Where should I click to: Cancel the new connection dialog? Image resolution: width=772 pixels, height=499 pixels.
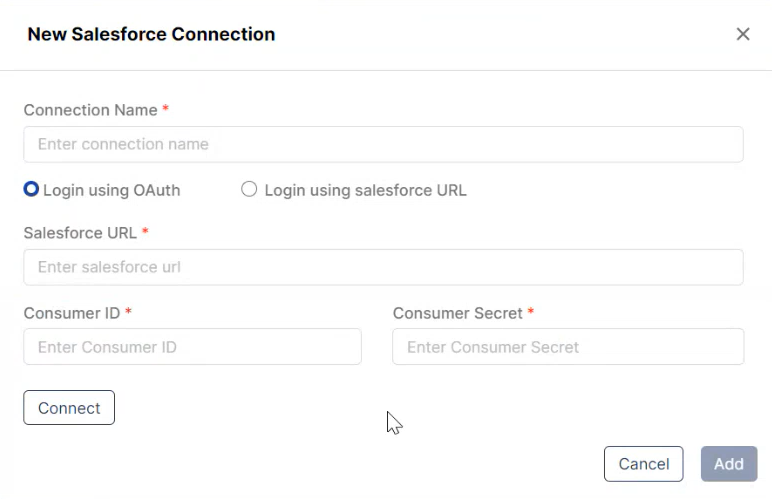coord(643,464)
